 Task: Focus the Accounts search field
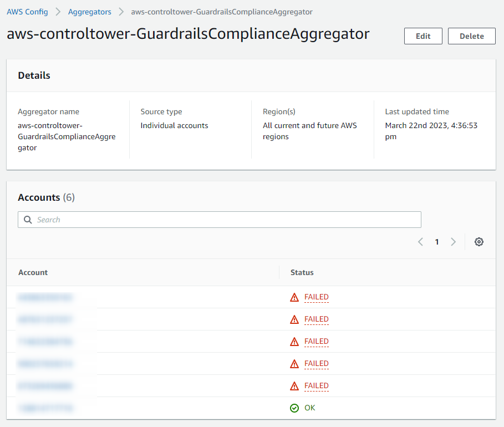click(220, 220)
